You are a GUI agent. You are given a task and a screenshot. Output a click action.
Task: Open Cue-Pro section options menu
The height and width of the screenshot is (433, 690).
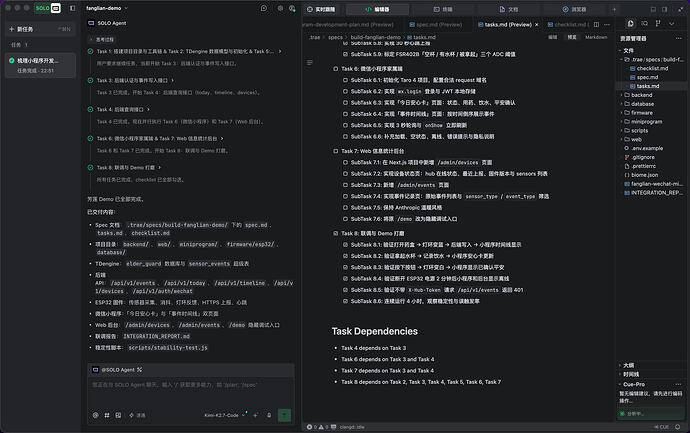click(678, 384)
